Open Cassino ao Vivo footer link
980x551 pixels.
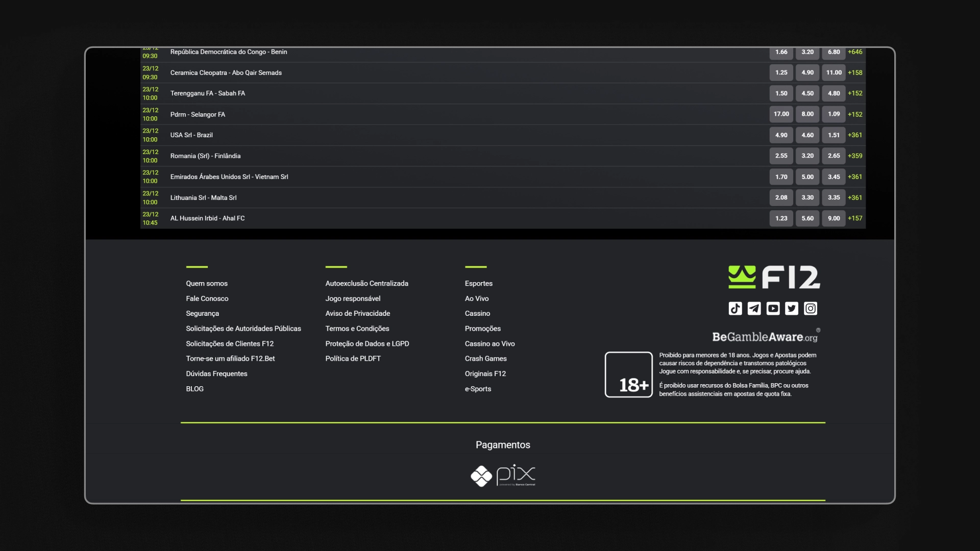click(x=489, y=344)
